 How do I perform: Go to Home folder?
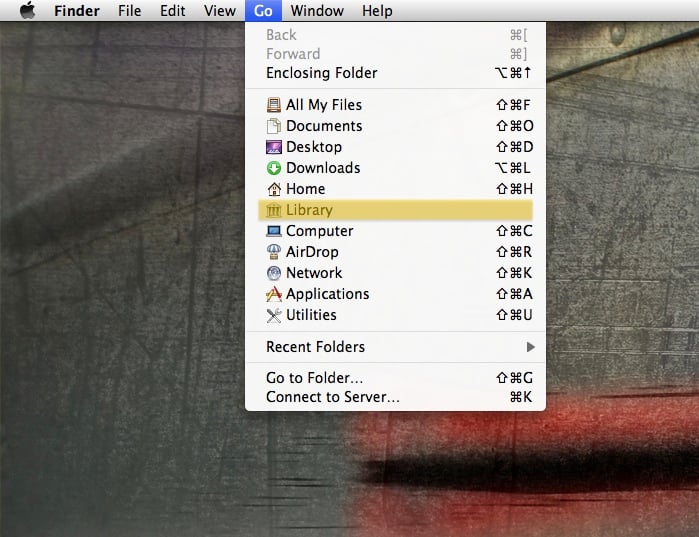click(x=395, y=189)
